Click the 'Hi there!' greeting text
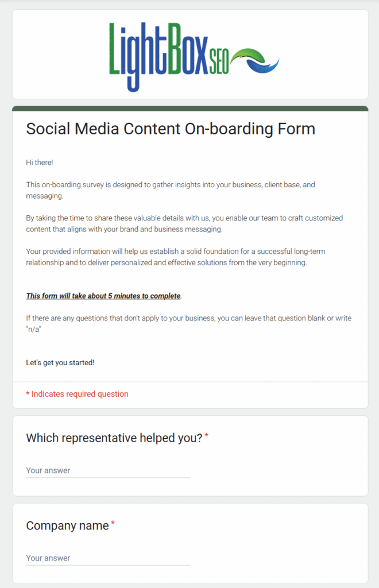379x588 pixels. click(40, 163)
